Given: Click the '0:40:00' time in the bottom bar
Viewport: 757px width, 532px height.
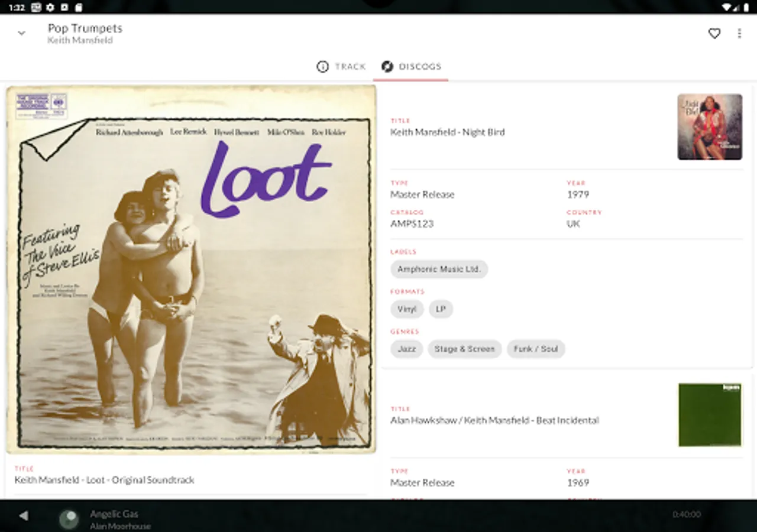Looking at the screenshot, I should pyautogui.click(x=687, y=514).
